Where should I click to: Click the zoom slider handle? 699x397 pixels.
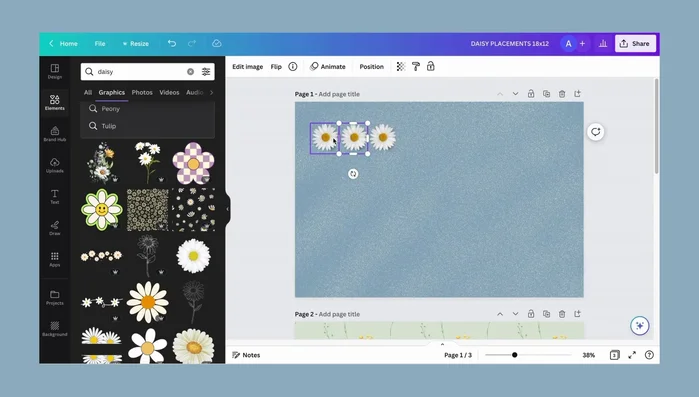click(x=514, y=355)
